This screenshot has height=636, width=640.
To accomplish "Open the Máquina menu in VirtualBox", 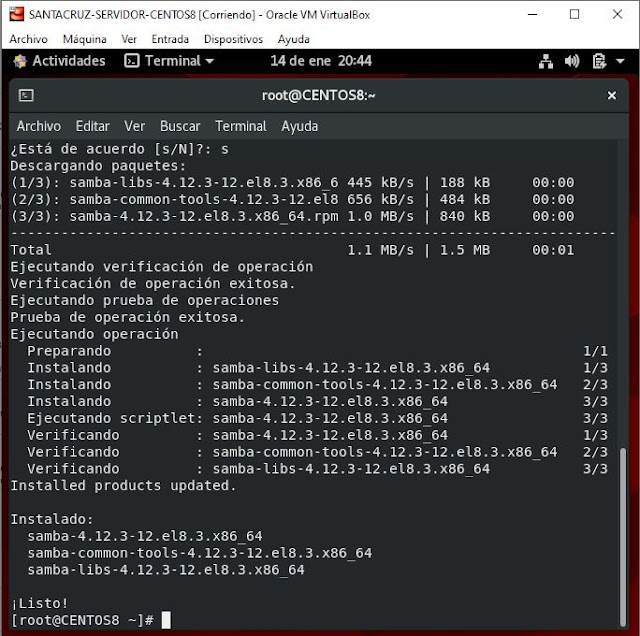I will (84, 39).
